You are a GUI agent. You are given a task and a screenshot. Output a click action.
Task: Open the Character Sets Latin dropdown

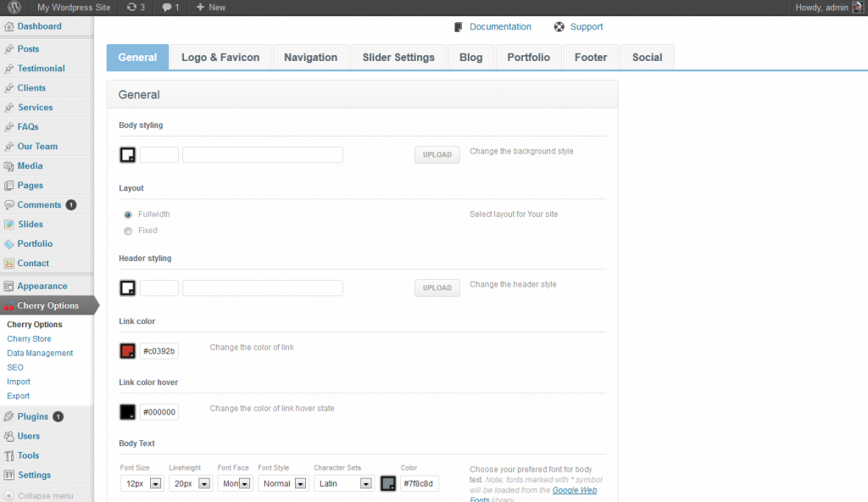344,483
